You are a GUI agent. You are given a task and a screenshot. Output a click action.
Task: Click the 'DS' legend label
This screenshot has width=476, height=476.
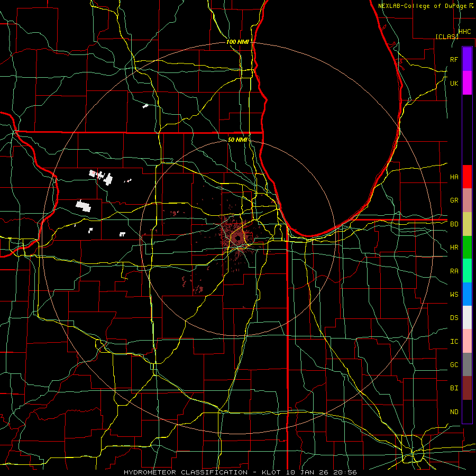(454, 318)
